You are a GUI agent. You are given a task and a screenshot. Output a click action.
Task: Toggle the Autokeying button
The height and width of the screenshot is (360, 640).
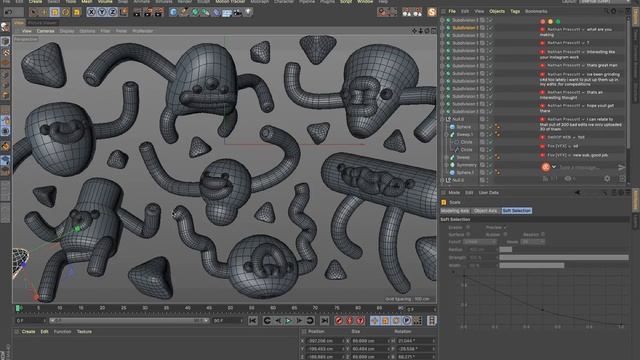[x=349, y=321]
